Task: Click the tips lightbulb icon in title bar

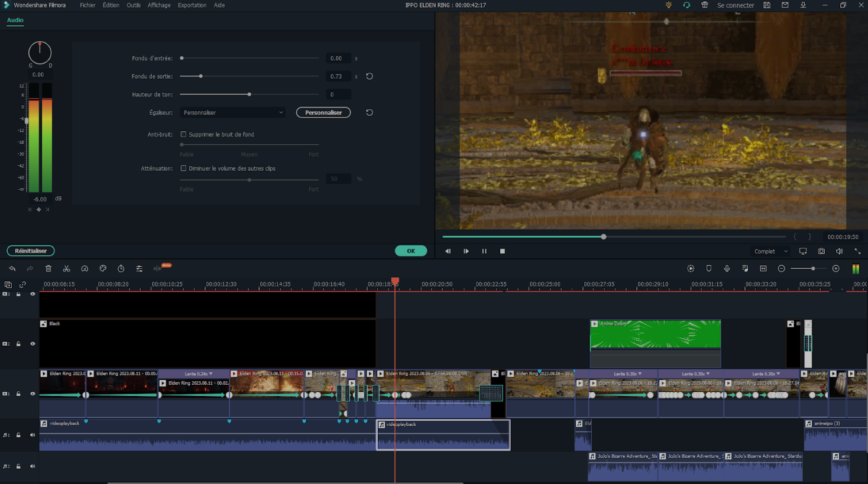Action: click(x=669, y=5)
